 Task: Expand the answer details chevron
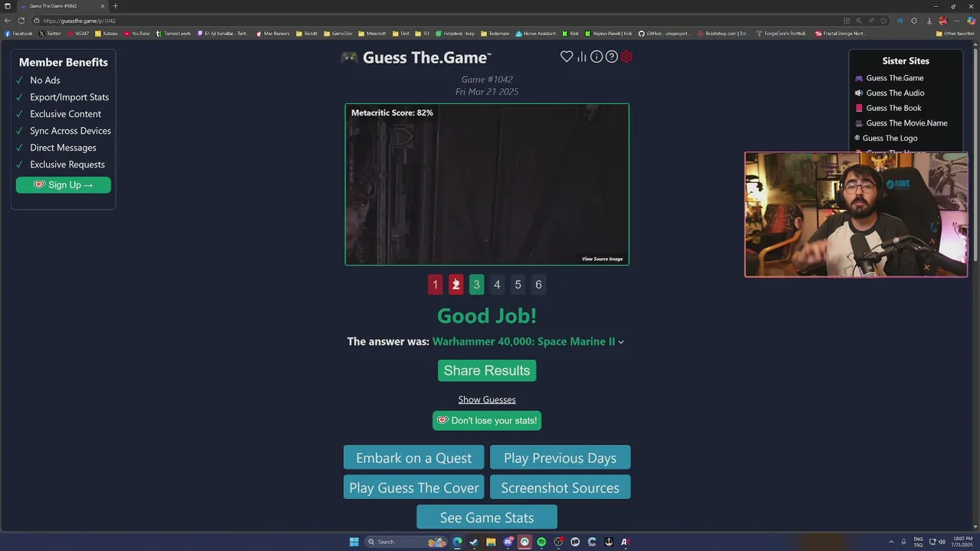(x=621, y=342)
